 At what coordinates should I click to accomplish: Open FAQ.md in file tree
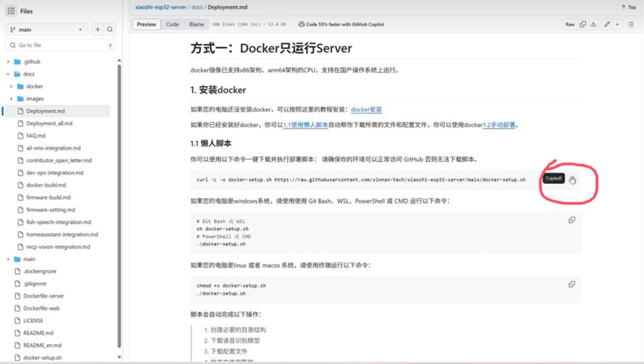36,136
